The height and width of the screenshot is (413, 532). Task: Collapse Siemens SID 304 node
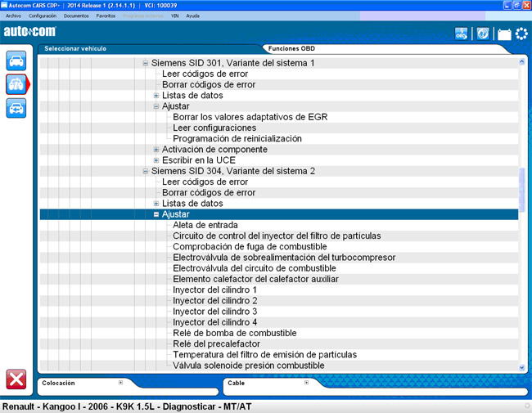pos(145,171)
